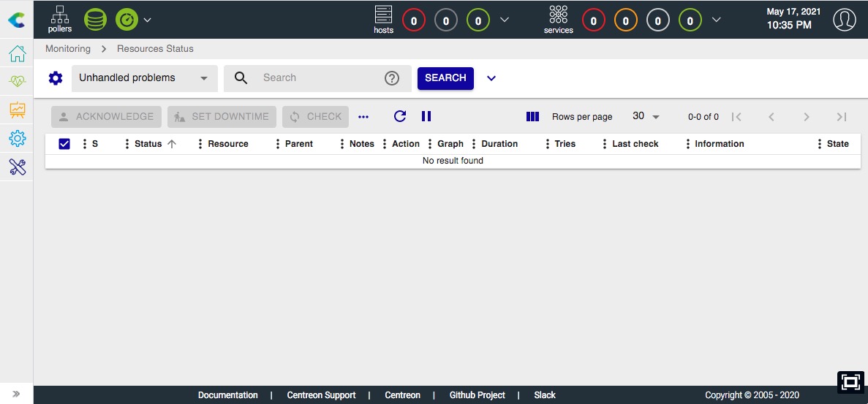Click into the Search input field
The image size is (868, 404).
[318, 78]
